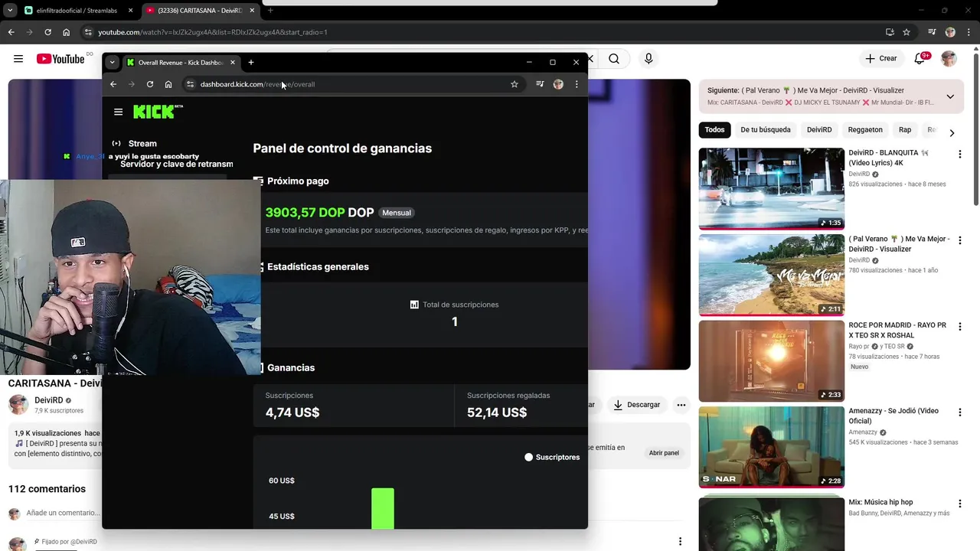Open Amenazzy Se Jodió video thumbnail

click(x=771, y=447)
